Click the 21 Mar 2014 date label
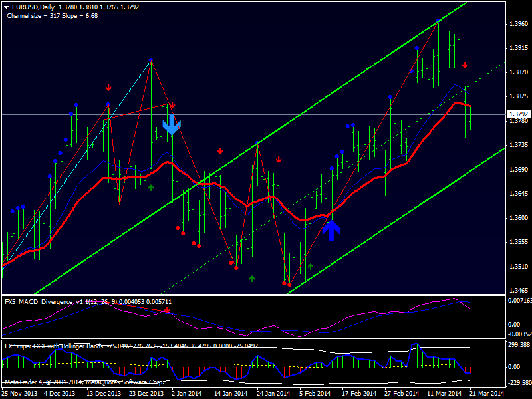 point(487,394)
